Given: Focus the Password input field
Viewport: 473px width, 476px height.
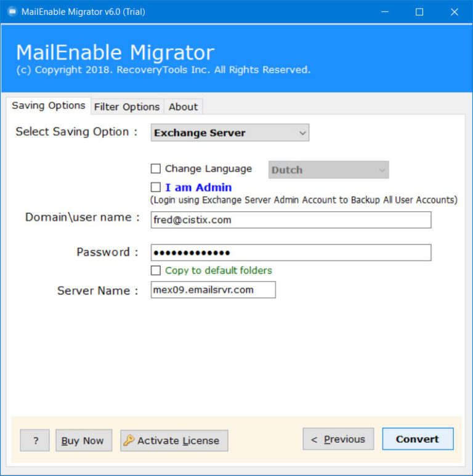Looking at the screenshot, I should [291, 252].
